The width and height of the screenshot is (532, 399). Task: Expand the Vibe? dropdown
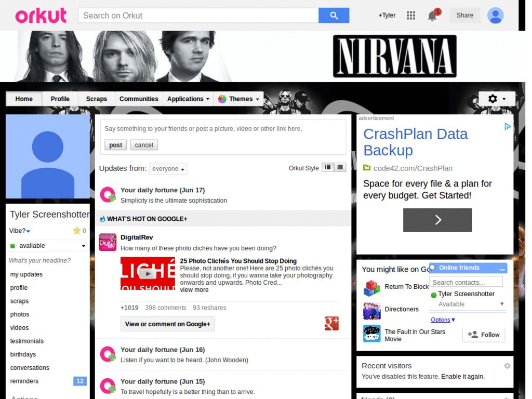tap(20, 231)
